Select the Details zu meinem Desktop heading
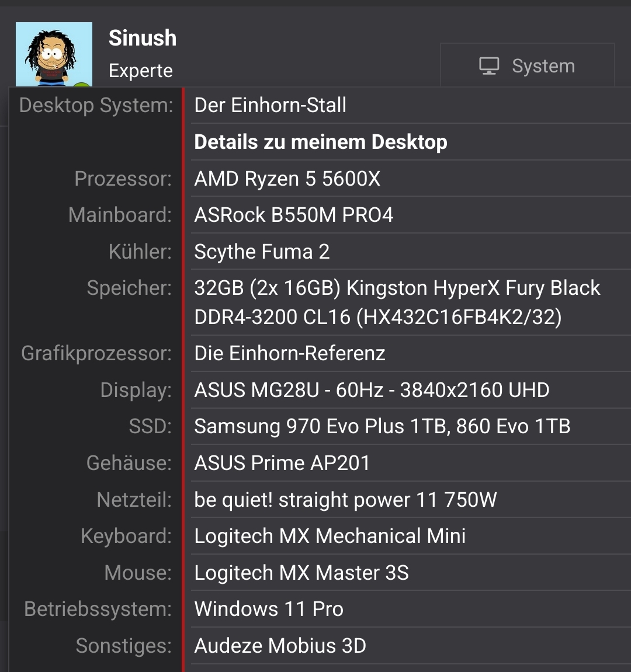 point(320,142)
